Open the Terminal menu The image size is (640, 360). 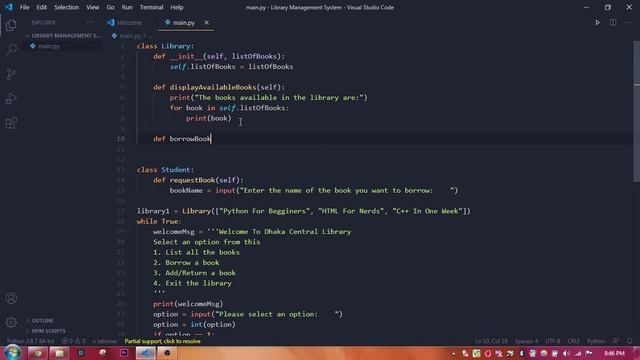point(151,7)
